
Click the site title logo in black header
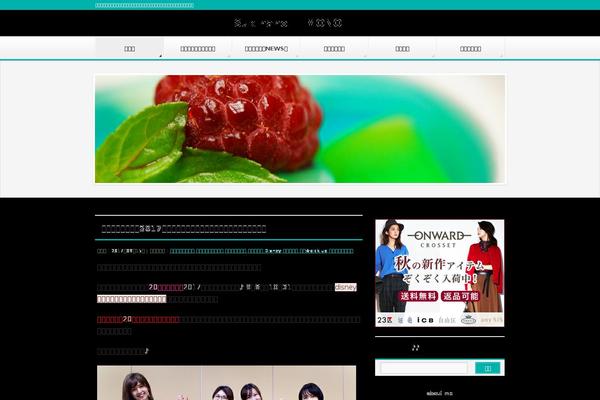[288, 23]
